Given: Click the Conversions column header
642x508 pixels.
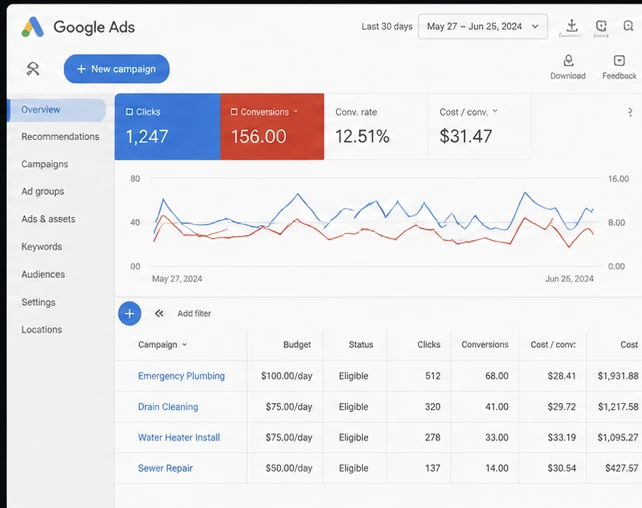Looking at the screenshot, I should click(x=485, y=345).
